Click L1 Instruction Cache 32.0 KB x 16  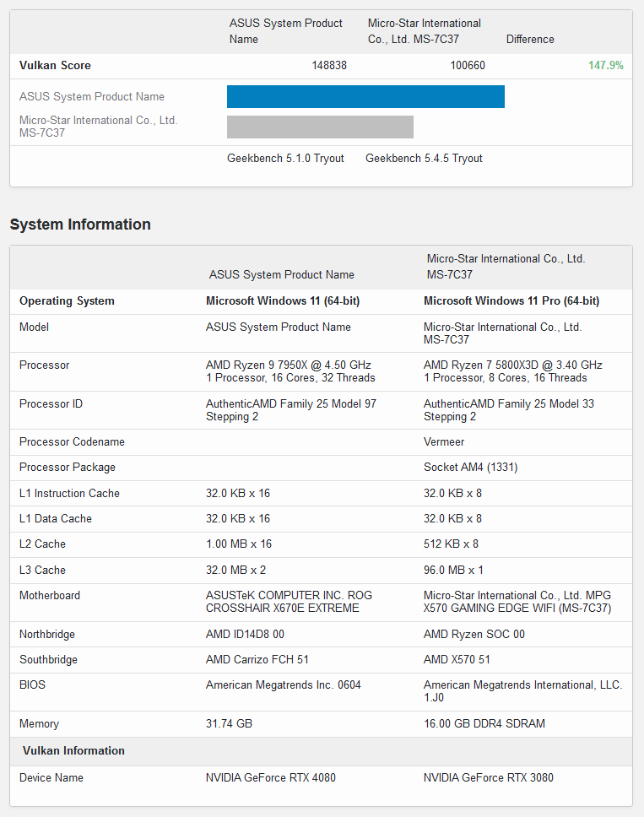pos(237,494)
